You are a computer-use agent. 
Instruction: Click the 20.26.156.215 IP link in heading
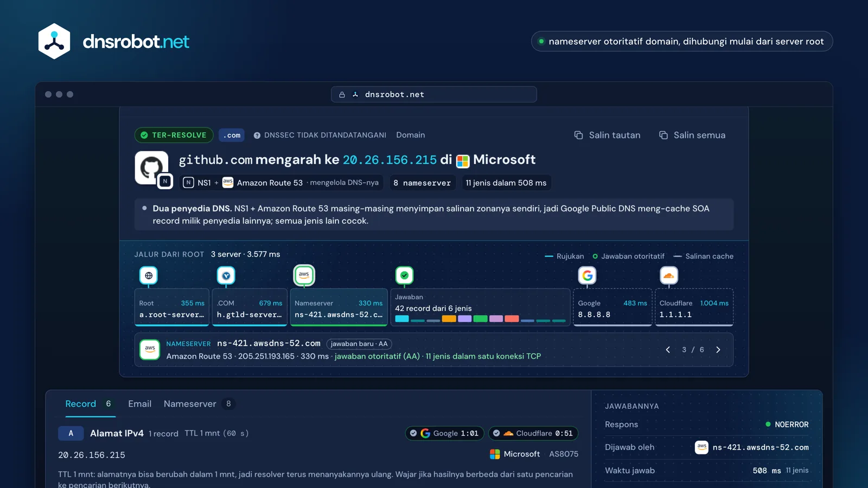click(390, 160)
